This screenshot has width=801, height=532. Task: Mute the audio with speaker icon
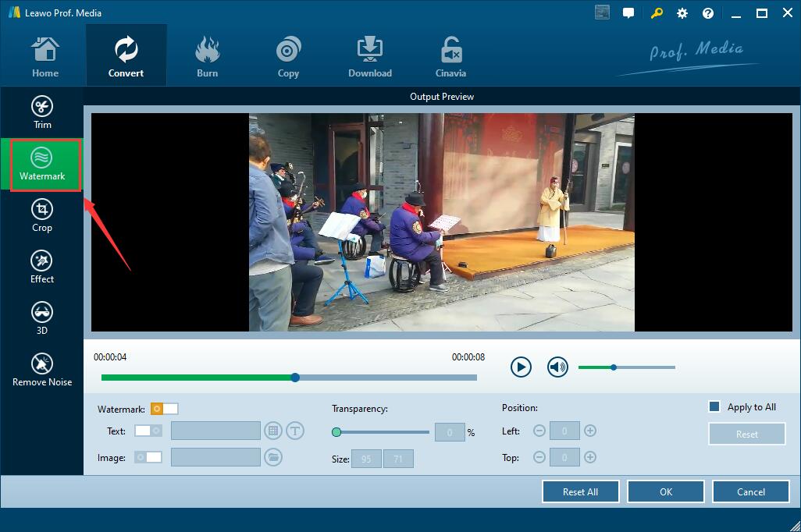[x=557, y=367]
